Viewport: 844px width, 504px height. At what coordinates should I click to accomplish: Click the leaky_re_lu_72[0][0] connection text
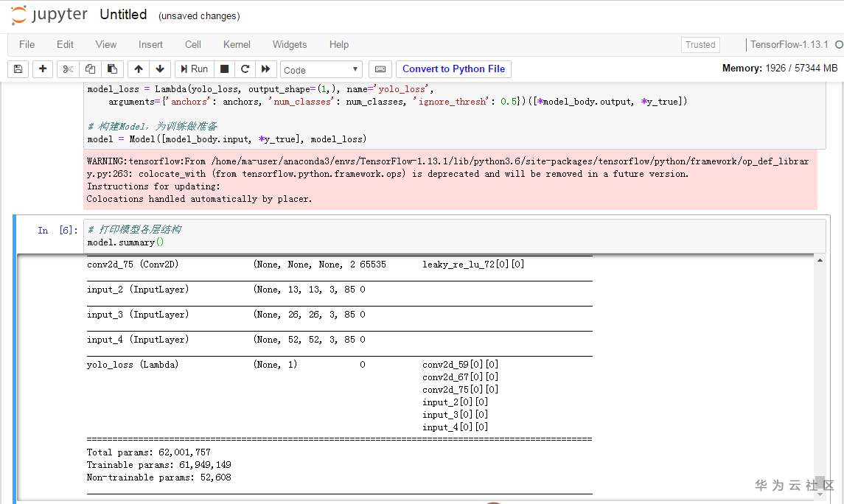[x=473, y=264]
